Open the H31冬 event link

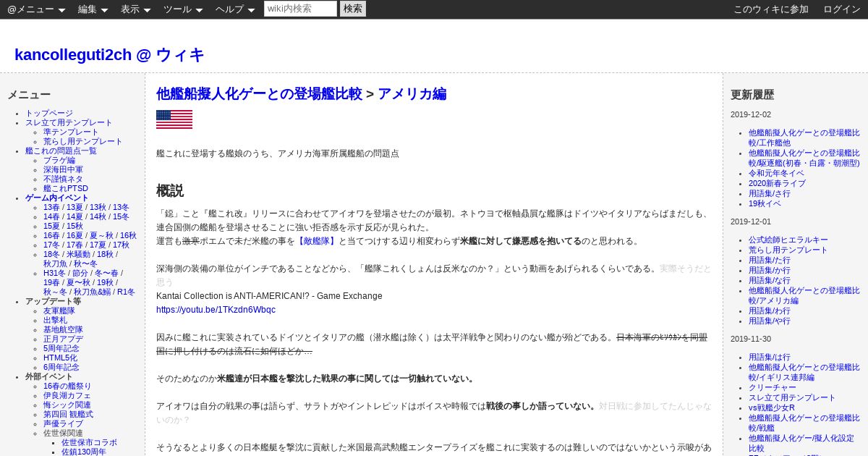click(54, 274)
